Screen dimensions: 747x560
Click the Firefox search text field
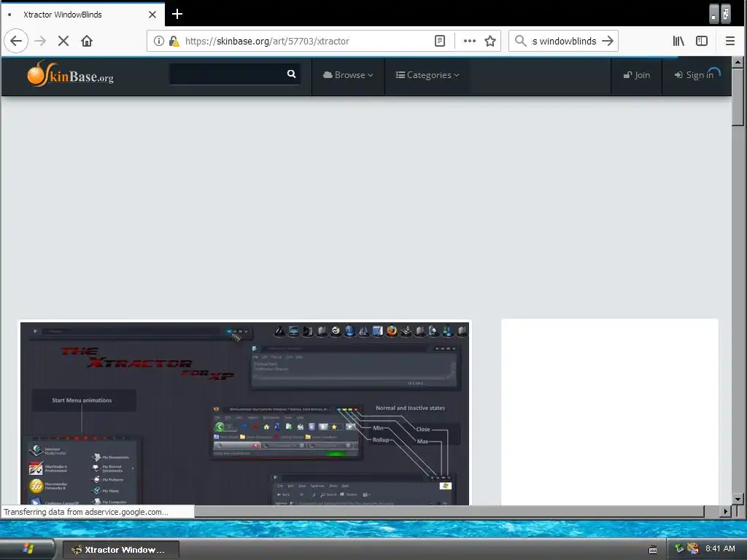[x=564, y=41]
